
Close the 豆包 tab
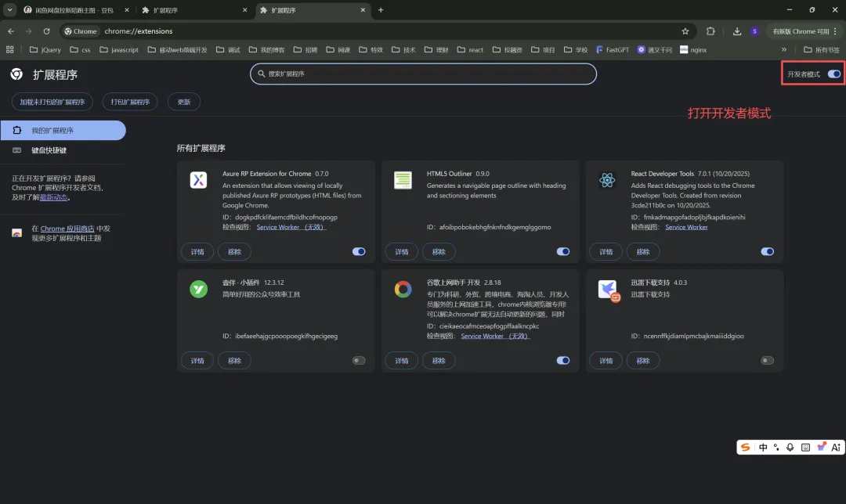(127, 10)
